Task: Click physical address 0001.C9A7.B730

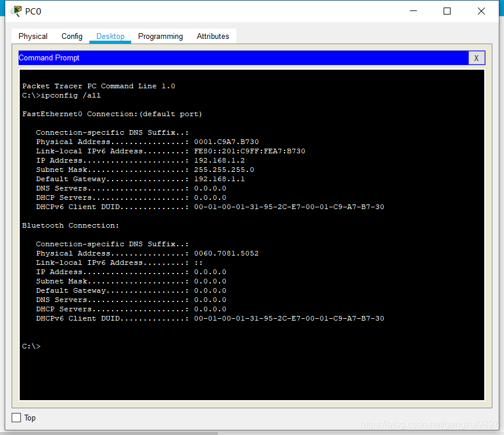Action: click(x=226, y=142)
